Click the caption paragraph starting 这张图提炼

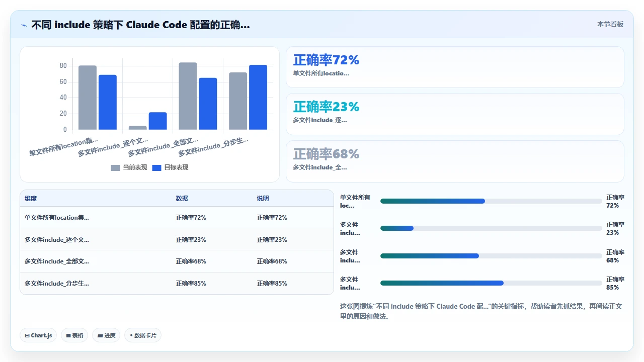pos(481,311)
